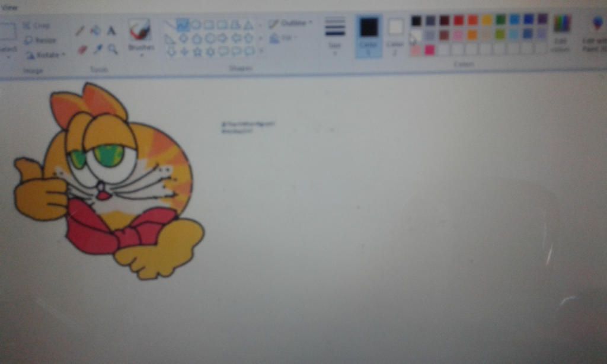Click Edit with Paint 3D
Viewport: 607px width, 364px height.
[596, 34]
